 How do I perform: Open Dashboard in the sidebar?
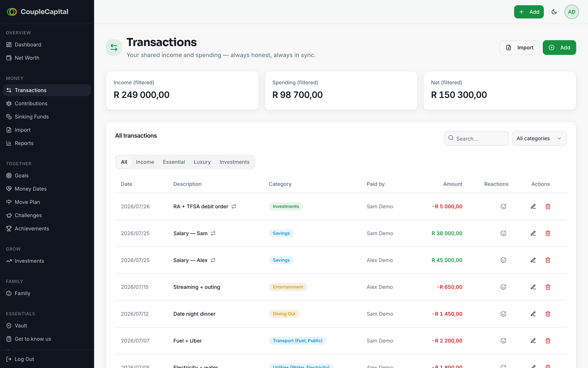pos(47,44)
